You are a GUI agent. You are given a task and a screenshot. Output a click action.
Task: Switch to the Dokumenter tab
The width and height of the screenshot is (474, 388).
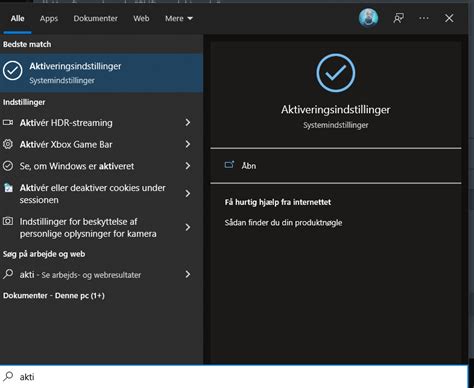point(95,18)
